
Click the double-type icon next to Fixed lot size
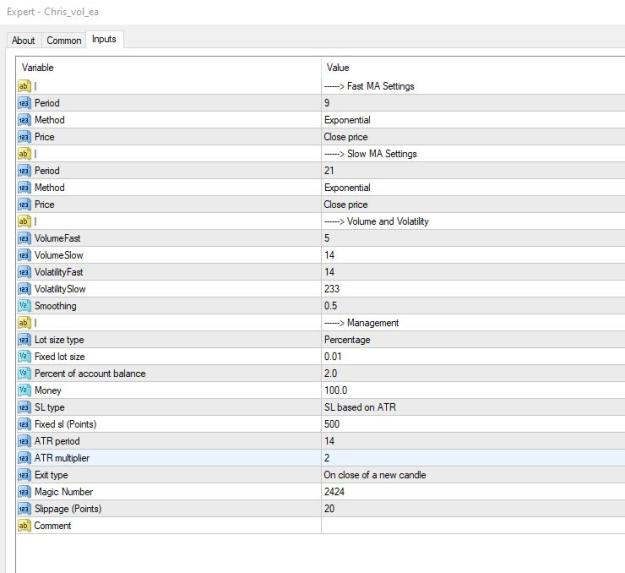(x=24, y=357)
